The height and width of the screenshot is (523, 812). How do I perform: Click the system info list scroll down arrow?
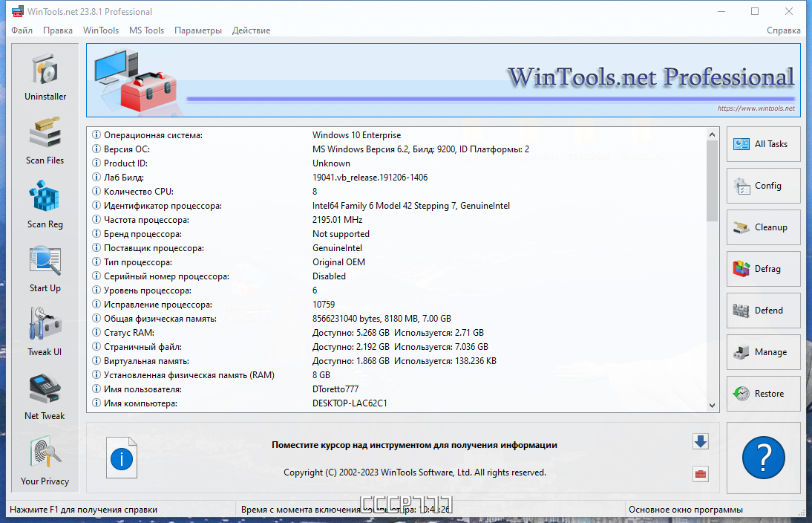[712, 406]
